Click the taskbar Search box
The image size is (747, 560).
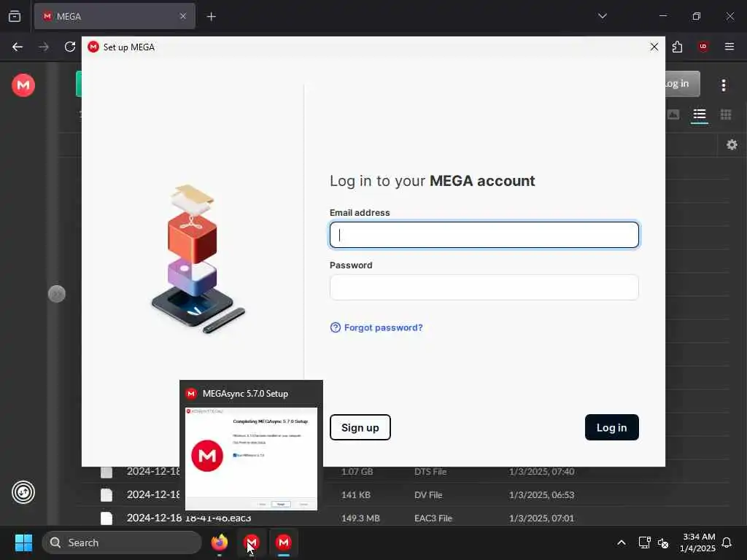[x=122, y=542]
